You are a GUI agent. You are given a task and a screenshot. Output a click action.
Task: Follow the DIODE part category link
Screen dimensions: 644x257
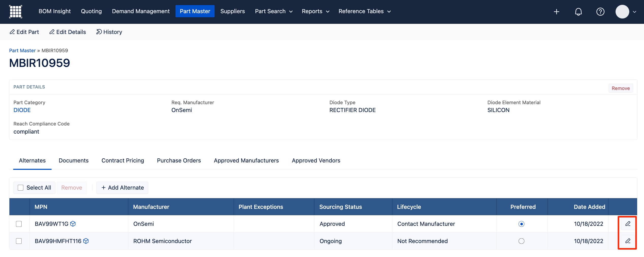point(22,110)
